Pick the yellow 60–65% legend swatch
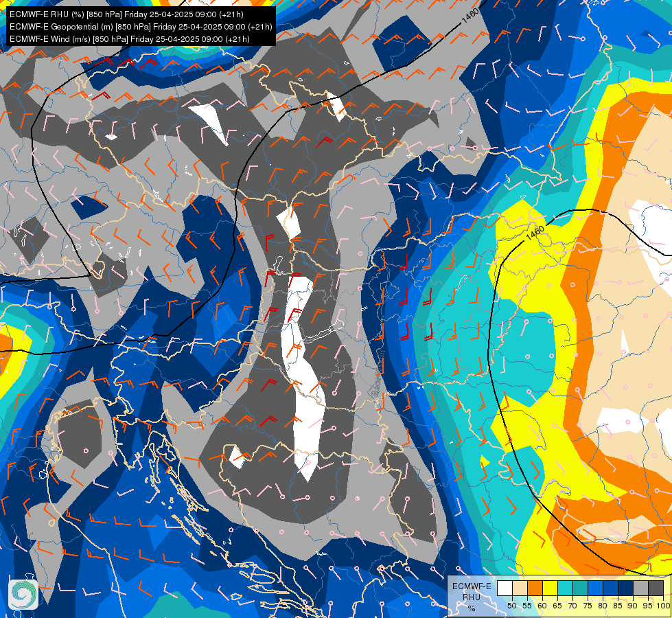The width and height of the screenshot is (672, 618). [551, 588]
